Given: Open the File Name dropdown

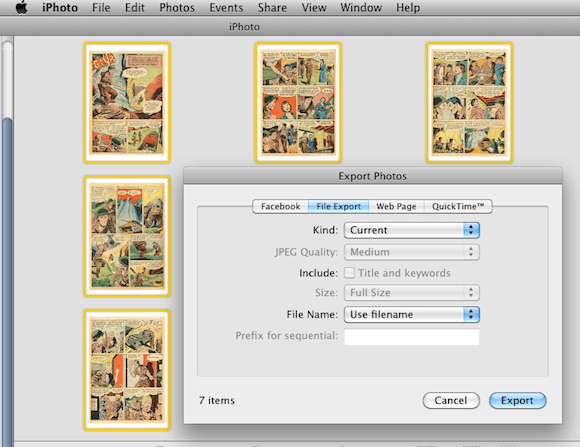Looking at the screenshot, I should click(412, 315).
